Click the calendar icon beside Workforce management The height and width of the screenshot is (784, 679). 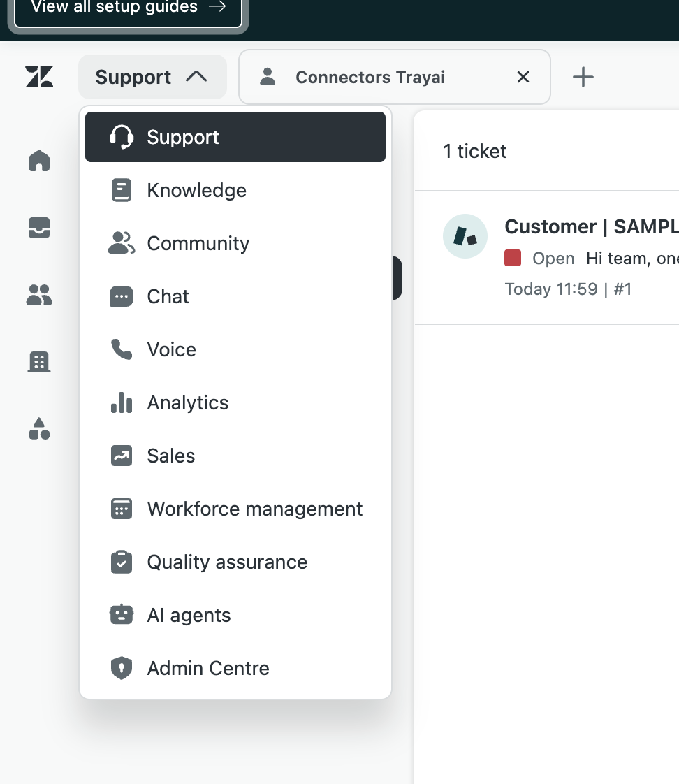(122, 509)
